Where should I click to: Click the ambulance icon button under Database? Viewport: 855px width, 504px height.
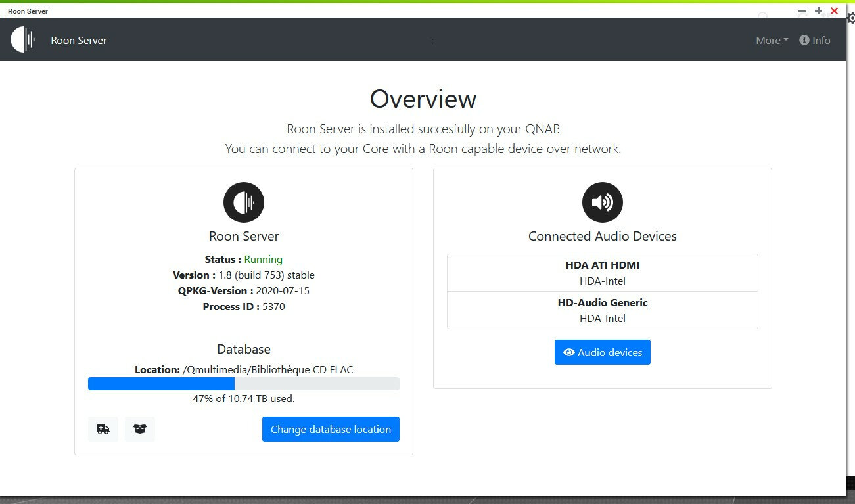tap(103, 429)
